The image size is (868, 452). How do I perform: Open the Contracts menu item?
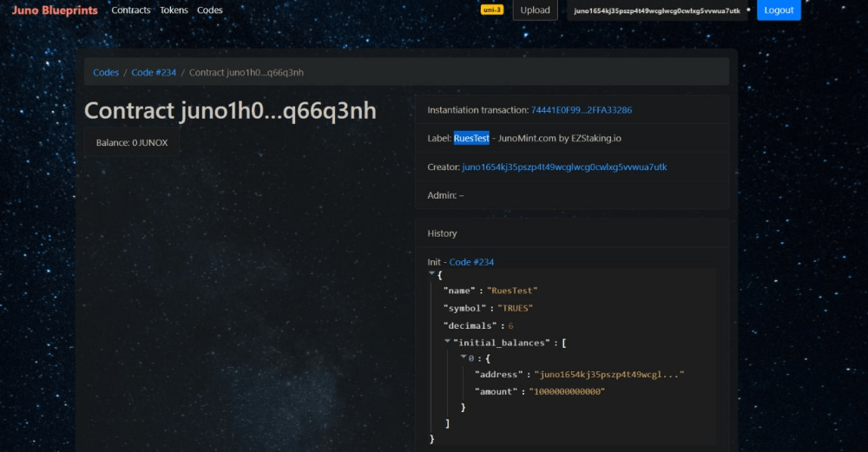[x=130, y=10]
